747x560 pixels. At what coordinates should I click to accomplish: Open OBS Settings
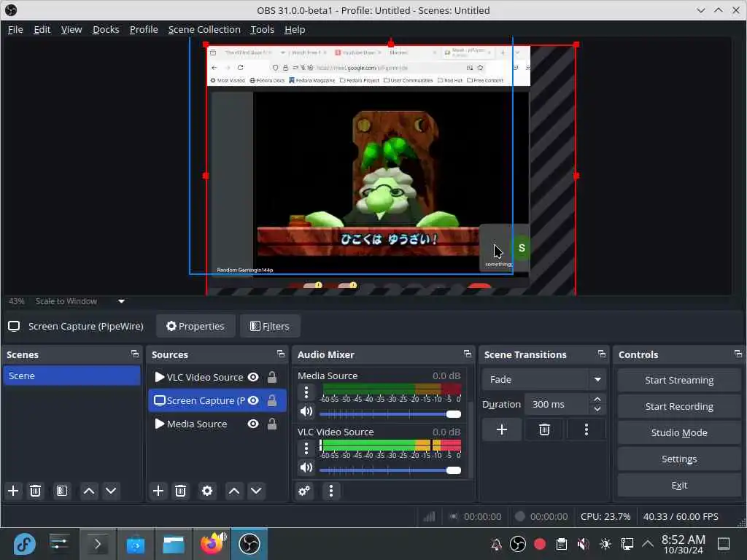pyautogui.click(x=679, y=459)
